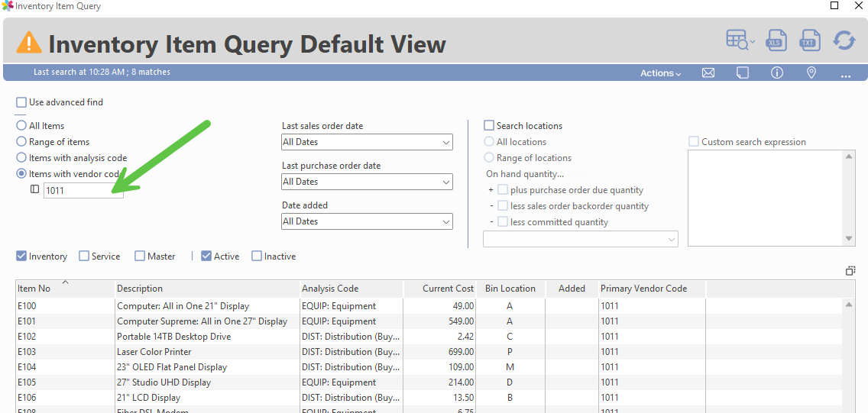The width and height of the screenshot is (868, 413).
Task: Select Portable 14TB Desktop Drive row
Action: (x=429, y=337)
